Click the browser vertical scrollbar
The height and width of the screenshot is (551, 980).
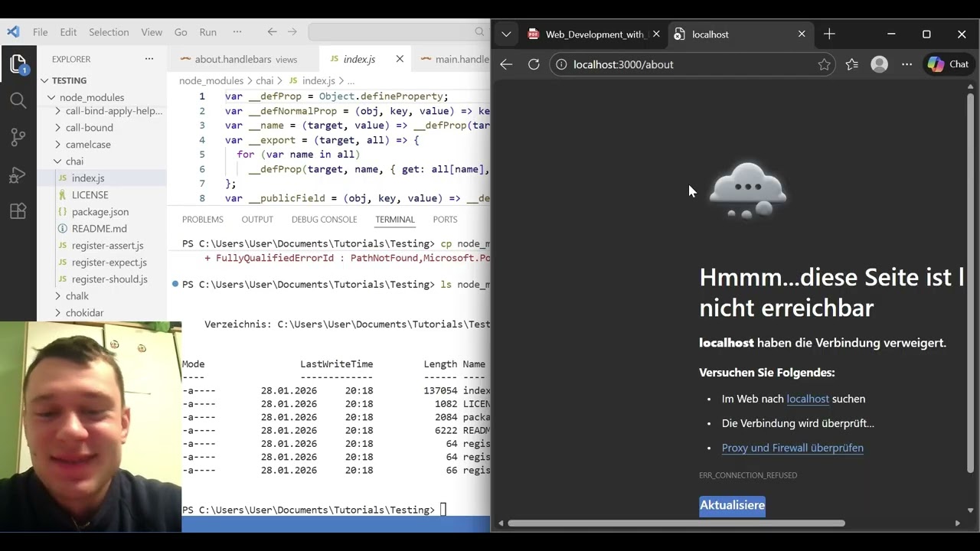point(970,282)
